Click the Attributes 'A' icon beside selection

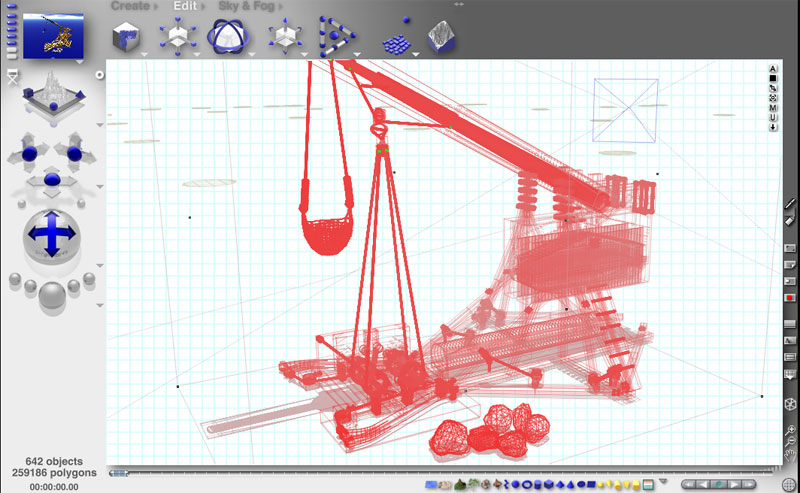(773, 69)
